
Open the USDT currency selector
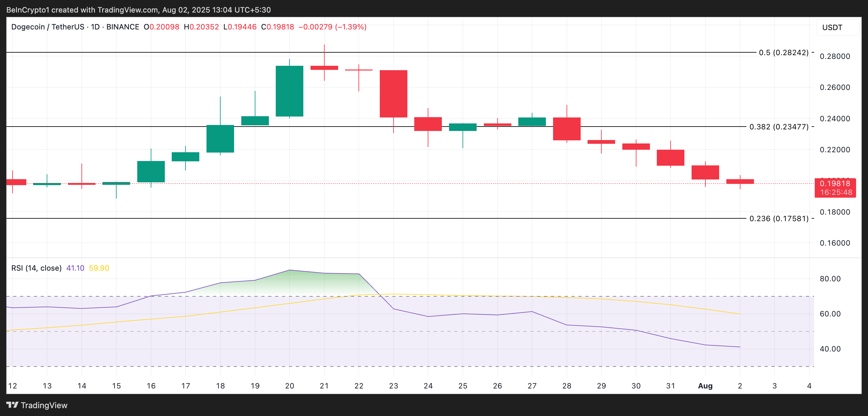pos(832,27)
